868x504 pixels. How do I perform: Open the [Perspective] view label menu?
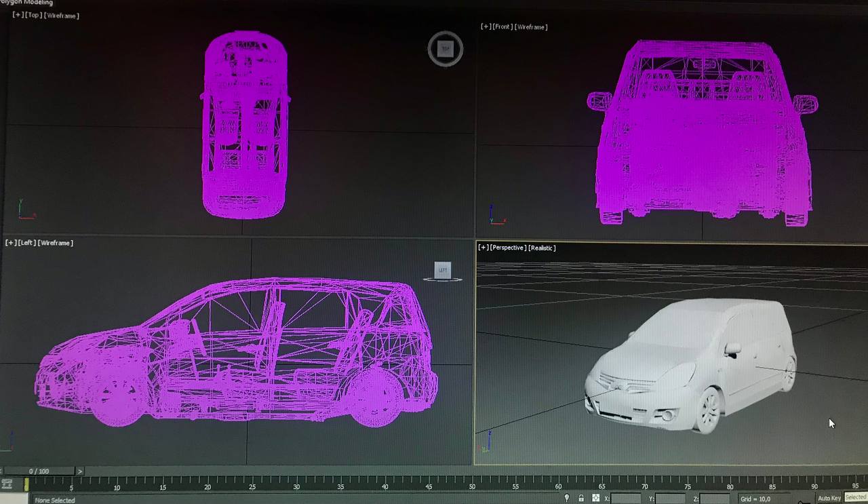[509, 248]
